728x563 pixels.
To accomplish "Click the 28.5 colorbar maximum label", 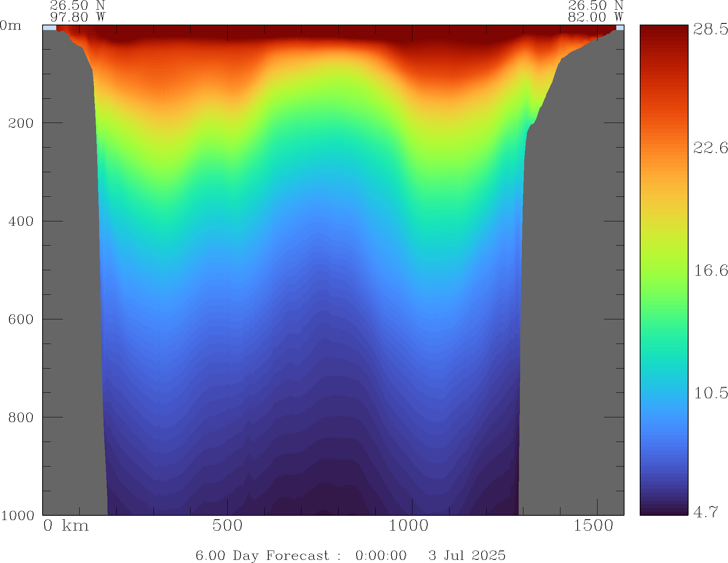I will point(710,29).
